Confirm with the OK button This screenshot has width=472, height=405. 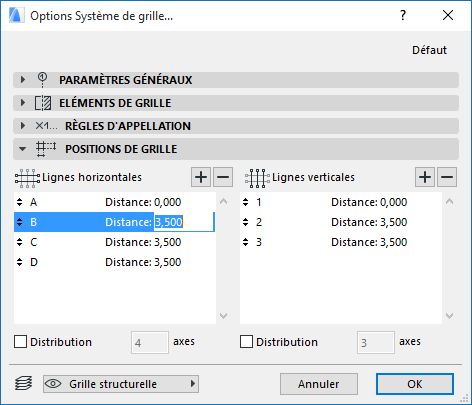pyautogui.click(x=415, y=384)
